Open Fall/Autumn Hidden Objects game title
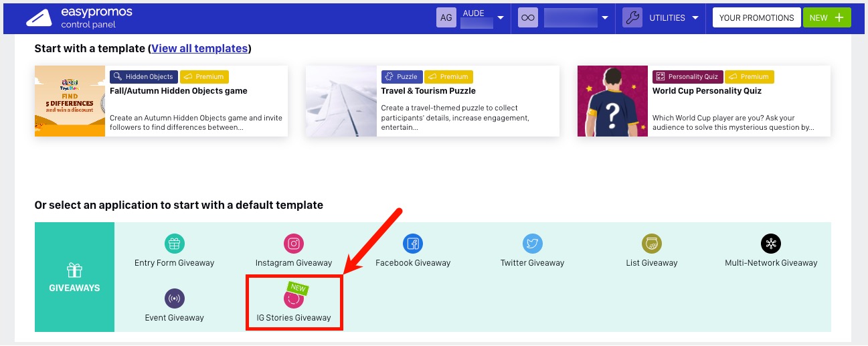 [x=179, y=91]
